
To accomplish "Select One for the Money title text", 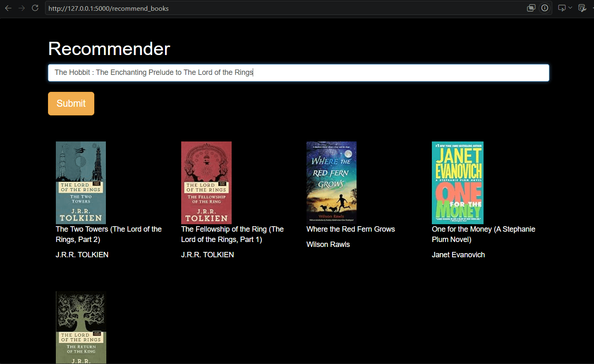I will (484, 234).
